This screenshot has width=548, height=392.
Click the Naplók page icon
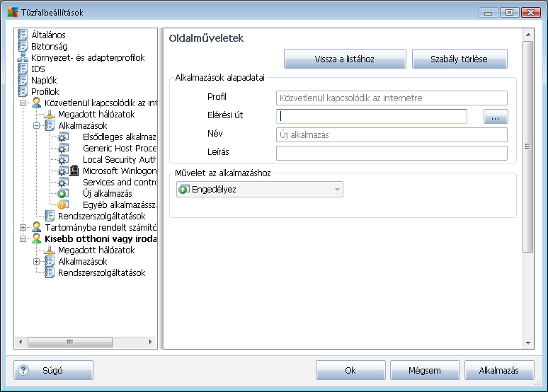pyautogui.click(x=23, y=80)
